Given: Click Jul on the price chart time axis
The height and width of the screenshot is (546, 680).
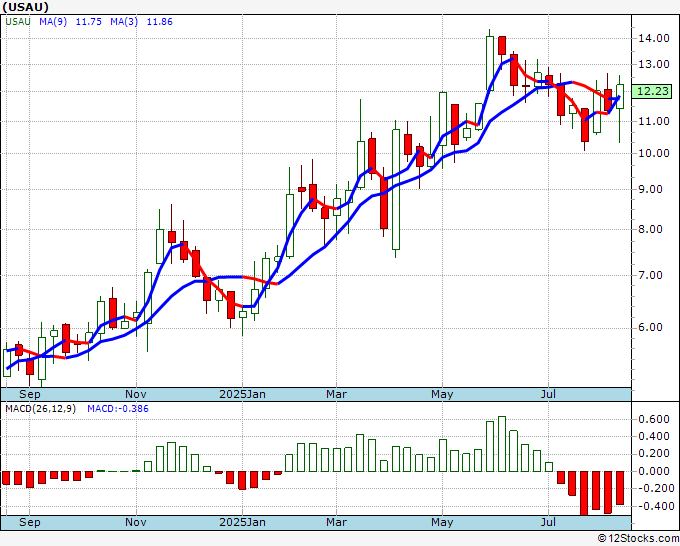Looking at the screenshot, I should [549, 394].
